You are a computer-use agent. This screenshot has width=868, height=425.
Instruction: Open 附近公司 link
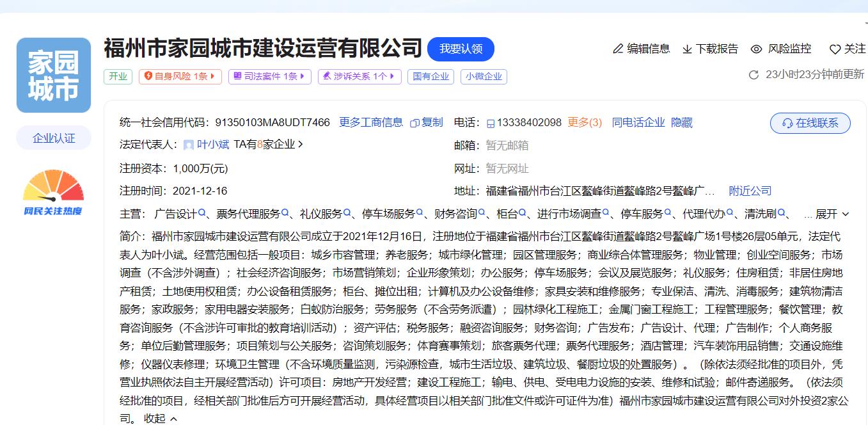tap(750, 191)
